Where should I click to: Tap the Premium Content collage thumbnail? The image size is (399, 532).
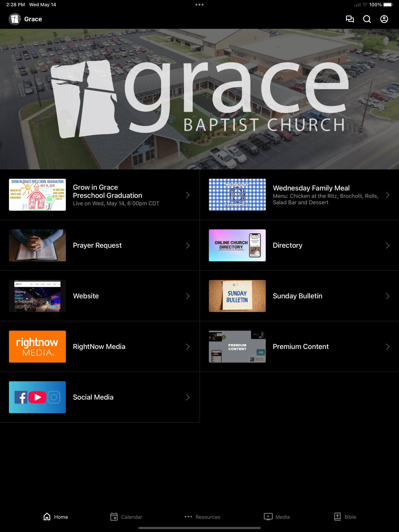click(x=237, y=347)
